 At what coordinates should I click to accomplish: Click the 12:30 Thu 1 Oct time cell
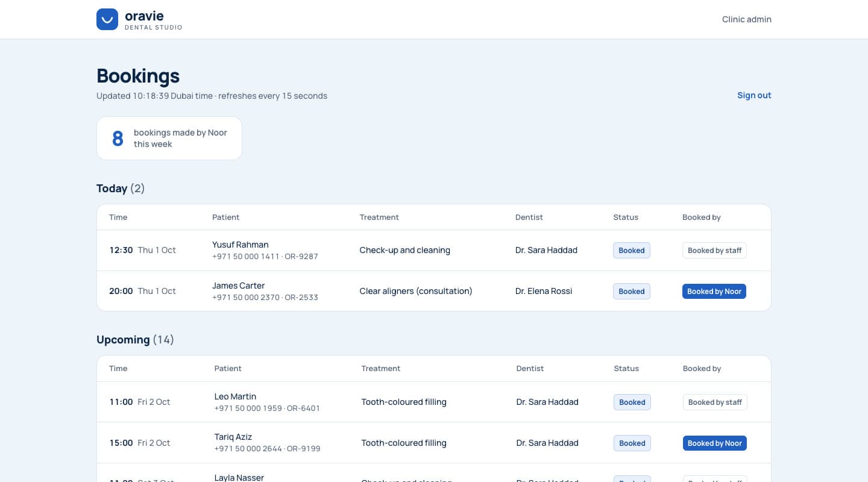pos(142,250)
